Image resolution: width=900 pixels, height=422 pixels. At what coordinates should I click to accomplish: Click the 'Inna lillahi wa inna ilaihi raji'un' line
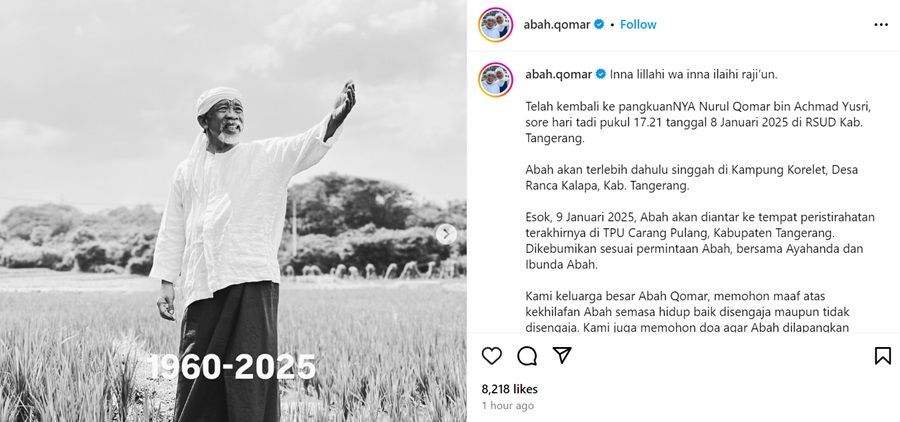coord(694,74)
